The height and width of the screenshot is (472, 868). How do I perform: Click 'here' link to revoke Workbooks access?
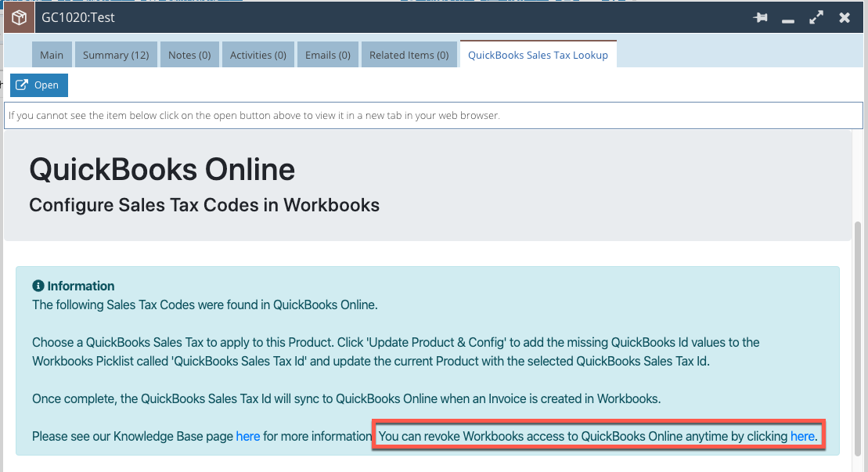click(x=803, y=437)
